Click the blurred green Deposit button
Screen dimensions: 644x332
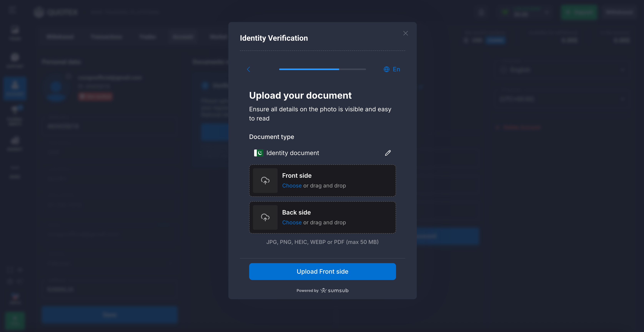click(579, 12)
